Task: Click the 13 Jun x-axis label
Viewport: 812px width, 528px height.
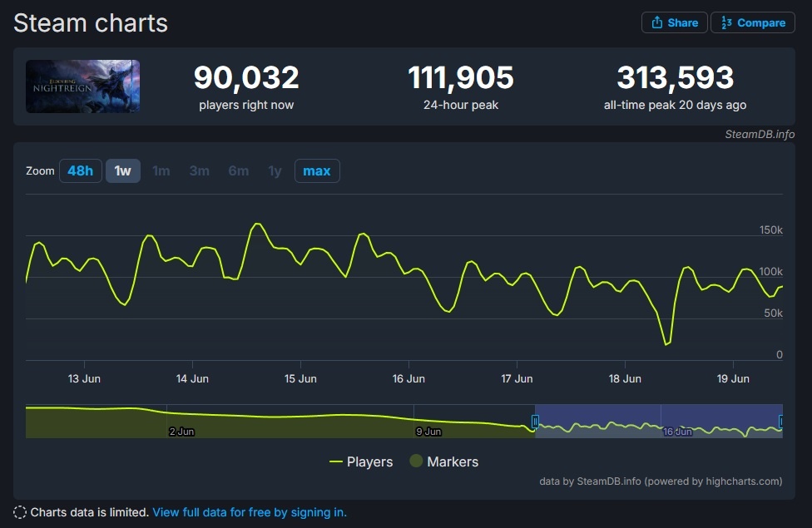Action: click(84, 379)
